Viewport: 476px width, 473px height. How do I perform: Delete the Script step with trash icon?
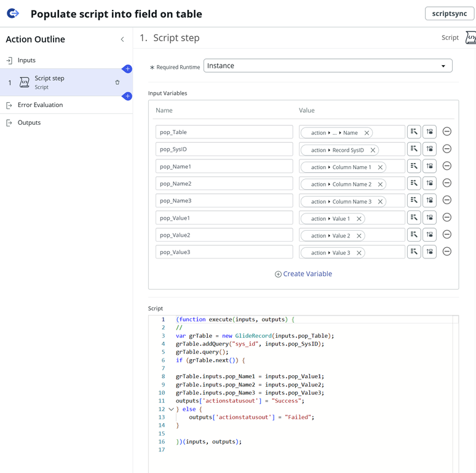[117, 82]
